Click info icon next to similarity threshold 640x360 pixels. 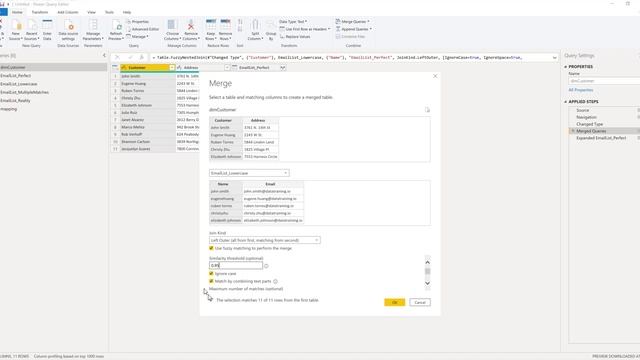click(x=266, y=266)
